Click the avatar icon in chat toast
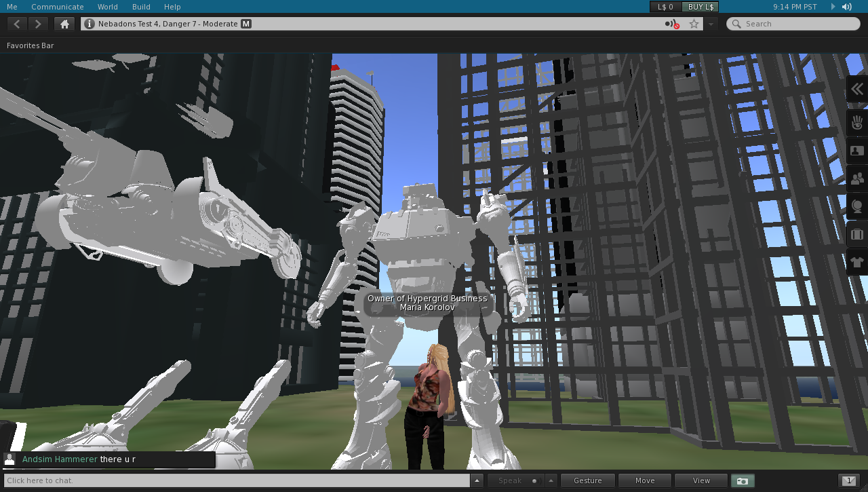Image resolution: width=868 pixels, height=492 pixels. coord(9,459)
